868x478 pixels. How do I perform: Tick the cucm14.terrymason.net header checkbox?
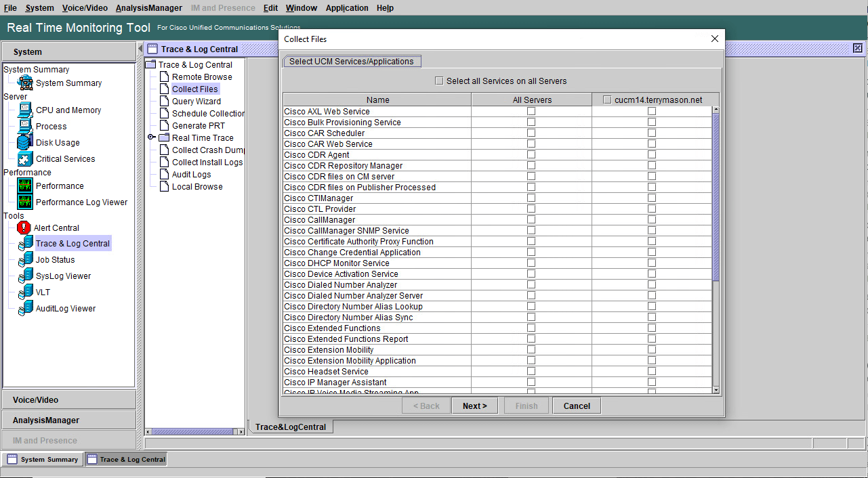[x=607, y=100]
